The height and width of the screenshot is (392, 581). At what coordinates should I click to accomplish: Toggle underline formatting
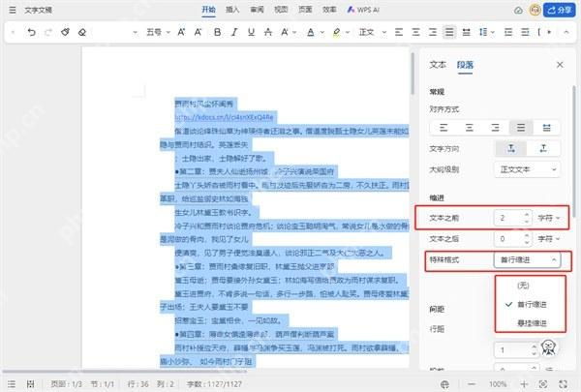[251, 32]
